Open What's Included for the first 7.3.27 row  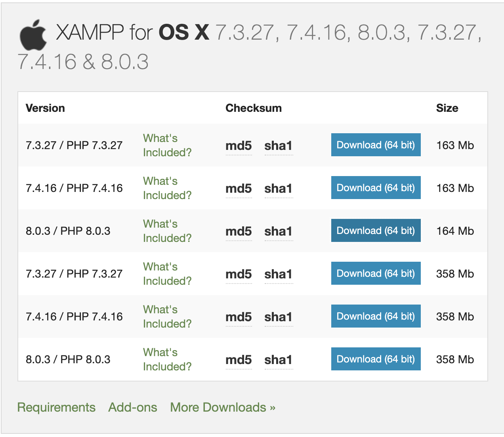pyautogui.click(x=167, y=145)
